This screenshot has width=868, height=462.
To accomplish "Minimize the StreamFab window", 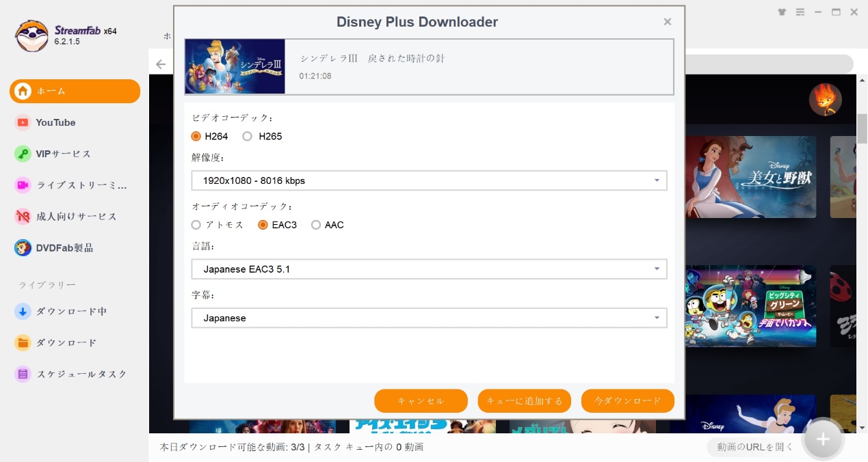I will tap(818, 12).
